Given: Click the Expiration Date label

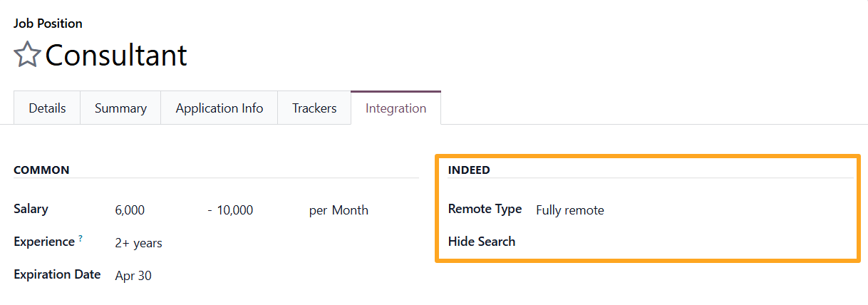Looking at the screenshot, I should tap(57, 274).
